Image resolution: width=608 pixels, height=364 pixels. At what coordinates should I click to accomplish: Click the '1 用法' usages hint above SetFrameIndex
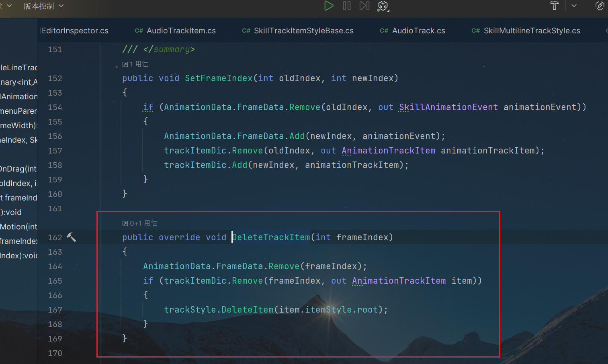tap(136, 64)
